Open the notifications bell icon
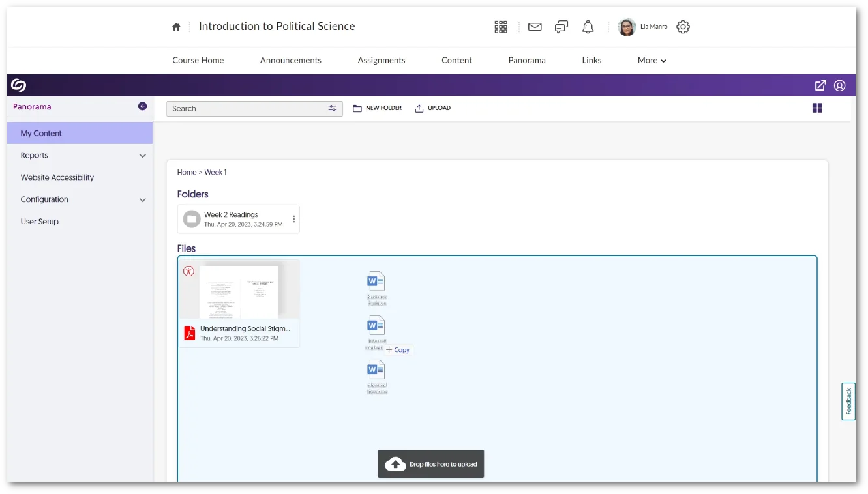This screenshot has width=868, height=494. 588,27
